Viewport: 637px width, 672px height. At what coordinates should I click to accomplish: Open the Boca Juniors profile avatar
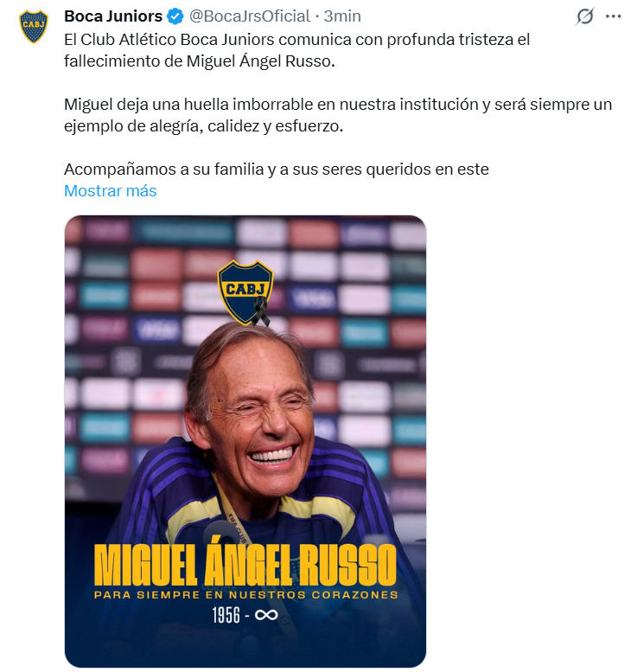34,27
